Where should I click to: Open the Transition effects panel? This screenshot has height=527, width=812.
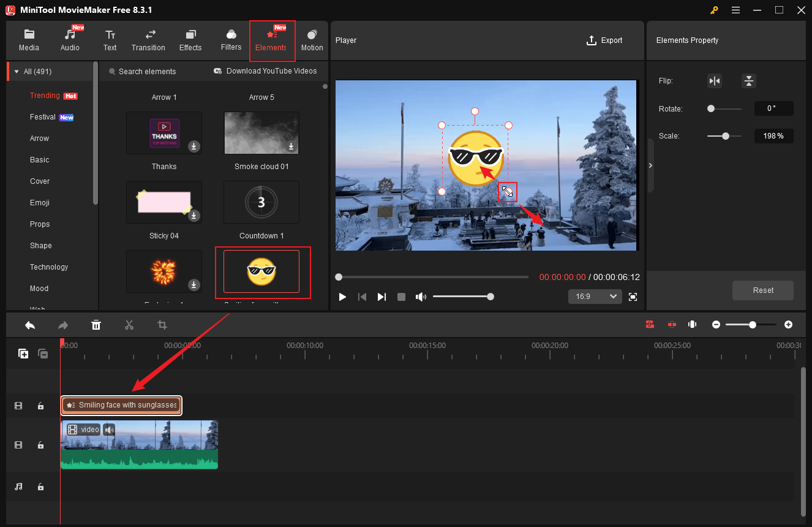148,39
